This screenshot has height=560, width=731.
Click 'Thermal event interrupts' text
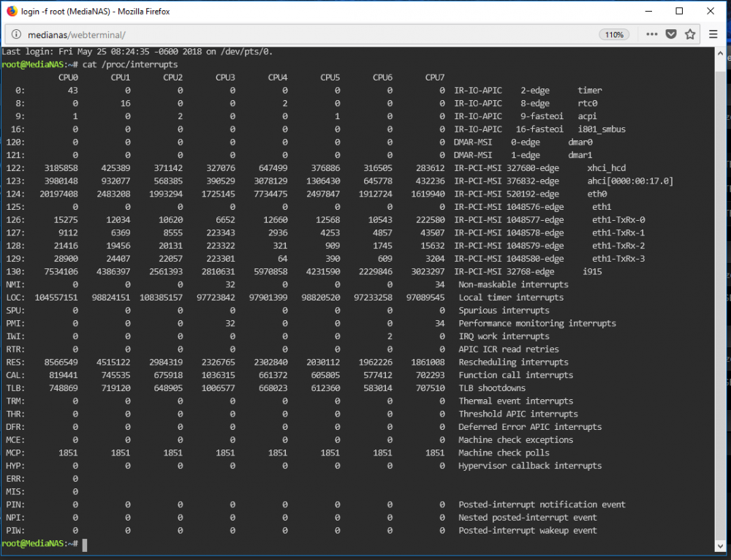515,401
